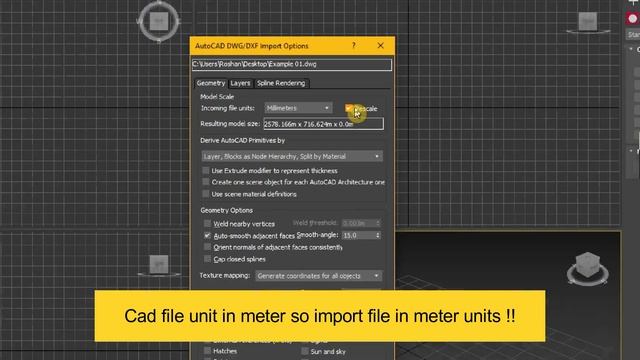Click the bottom-left viewport ViewCube
Viewport: 640px width, 360px height.
click(159, 265)
